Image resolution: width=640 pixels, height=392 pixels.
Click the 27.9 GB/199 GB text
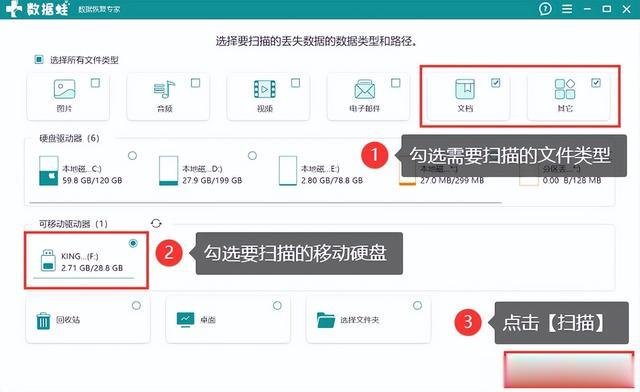tap(212, 180)
